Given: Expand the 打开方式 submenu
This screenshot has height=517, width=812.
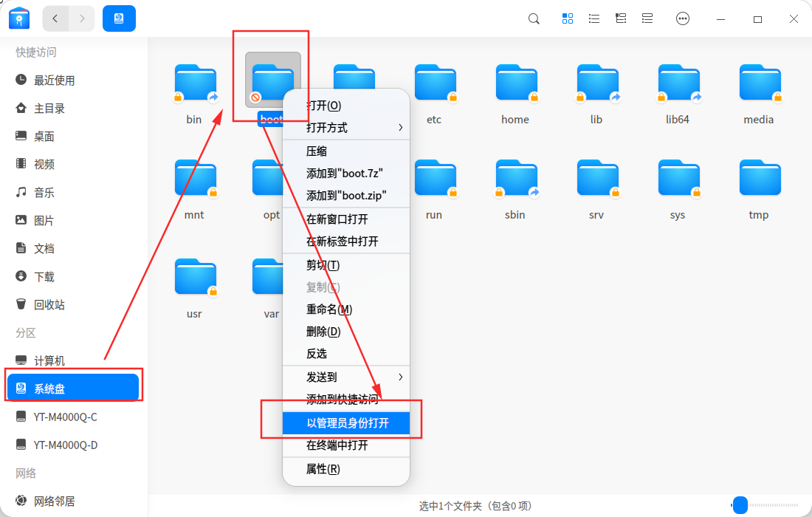Looking at the screenshot, I should (346, 128).
